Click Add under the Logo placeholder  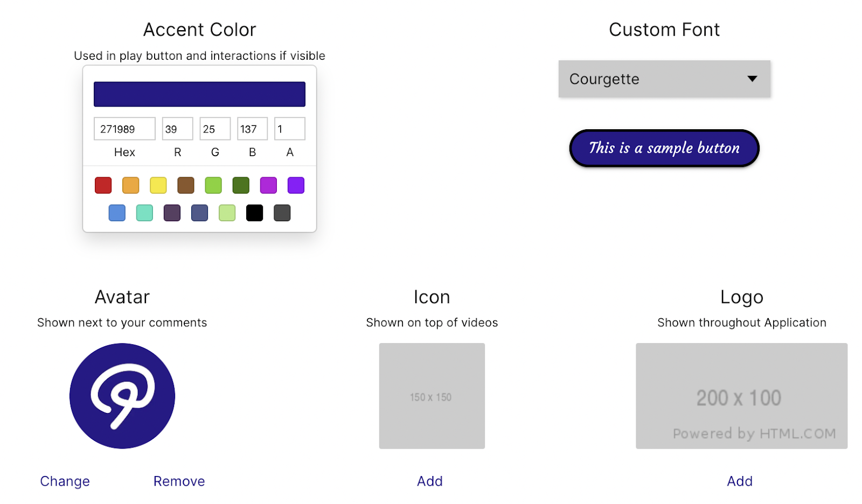point(739,481)
